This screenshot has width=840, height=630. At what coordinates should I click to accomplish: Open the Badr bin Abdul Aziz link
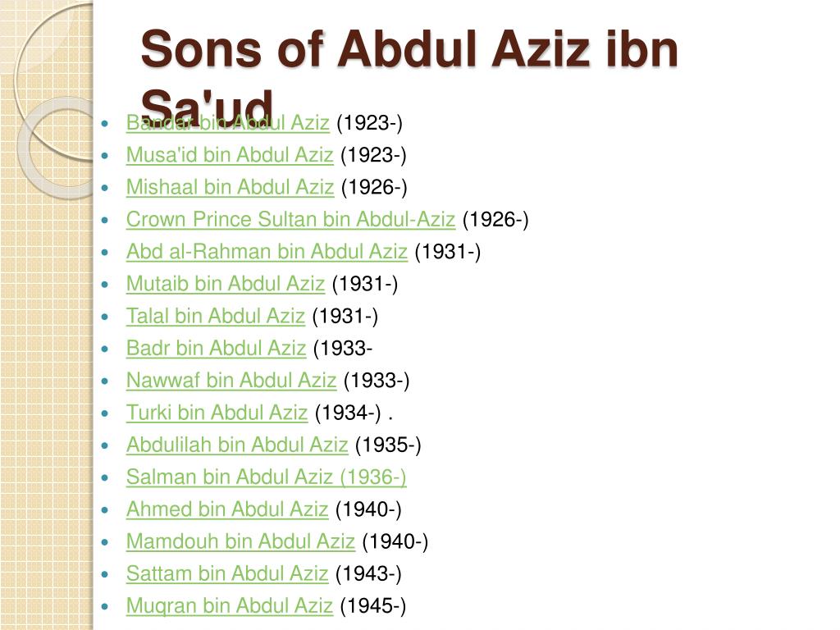pyautogui.click(x=217, y=348)
